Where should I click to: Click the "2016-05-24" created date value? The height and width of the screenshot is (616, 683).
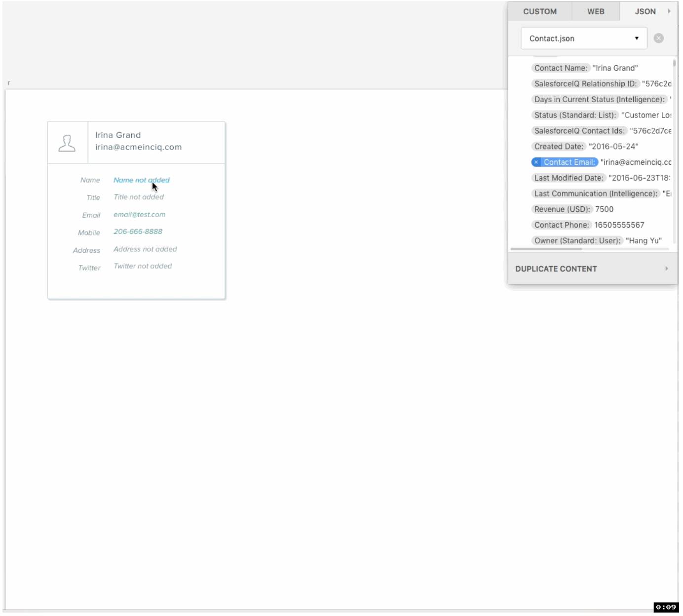pos(613,147)
